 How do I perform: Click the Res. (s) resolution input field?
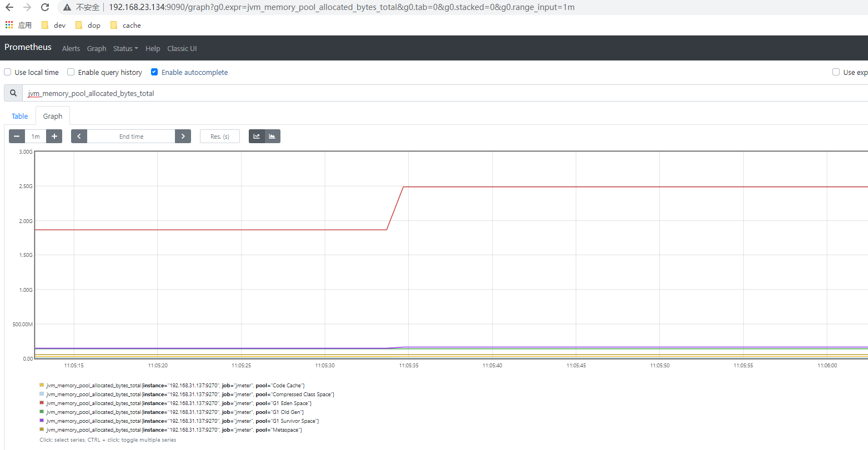pos(220,136)
